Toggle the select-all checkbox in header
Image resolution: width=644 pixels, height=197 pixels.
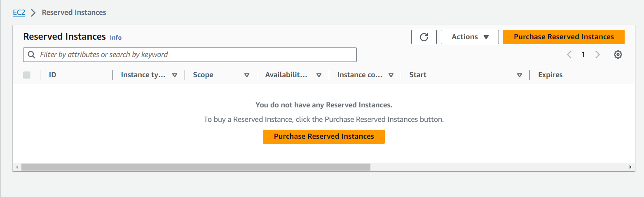27,75
